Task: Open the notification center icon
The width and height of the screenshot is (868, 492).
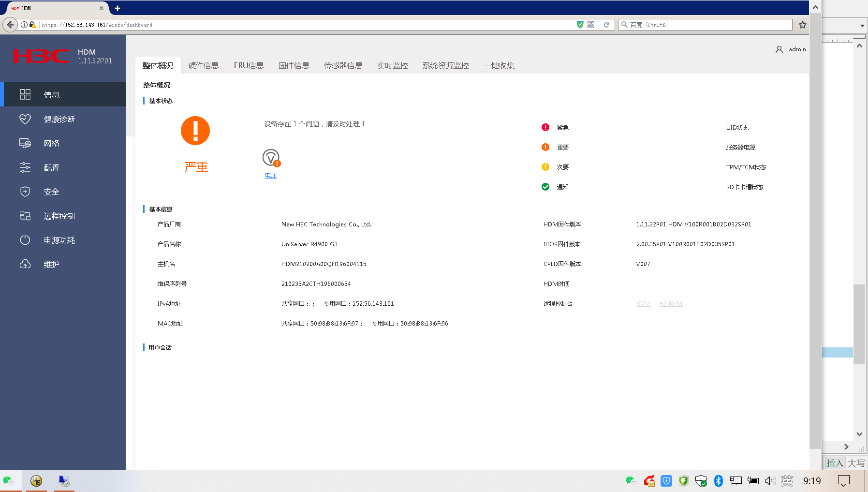Action: 844,480
